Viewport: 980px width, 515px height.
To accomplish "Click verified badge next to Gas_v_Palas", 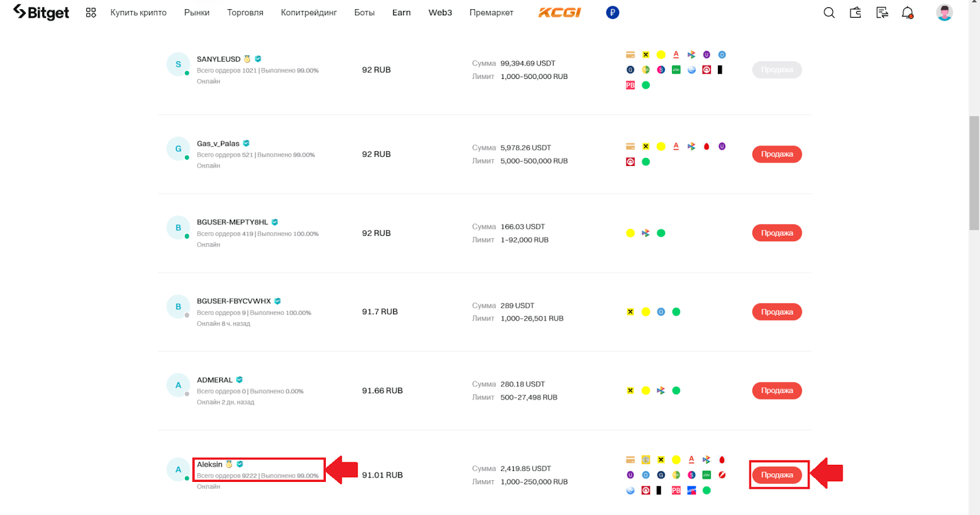I will (x=246, y=143).
